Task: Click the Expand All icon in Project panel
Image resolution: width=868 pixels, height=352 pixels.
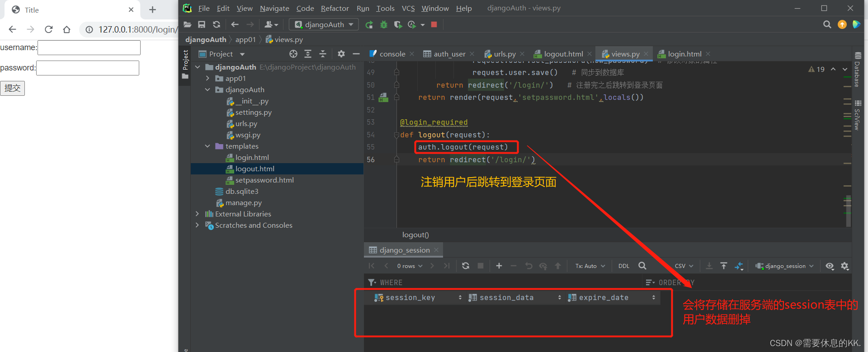Action: click(308, 54)
